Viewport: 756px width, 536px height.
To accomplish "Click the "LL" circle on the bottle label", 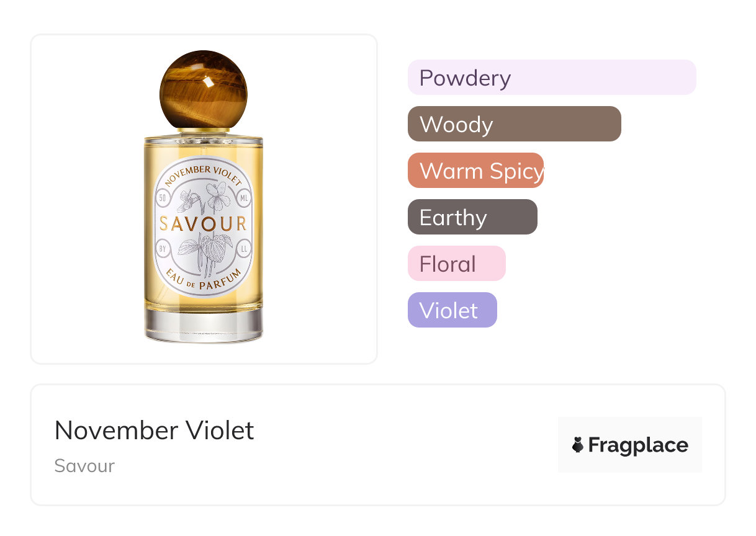I will [243, 249].
